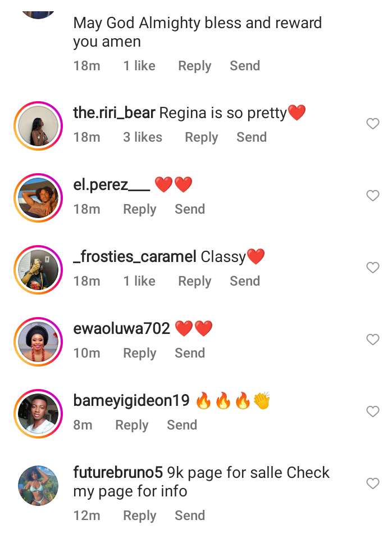
Task: View futurebruno5's profile photo
Action: pos(38,485)
